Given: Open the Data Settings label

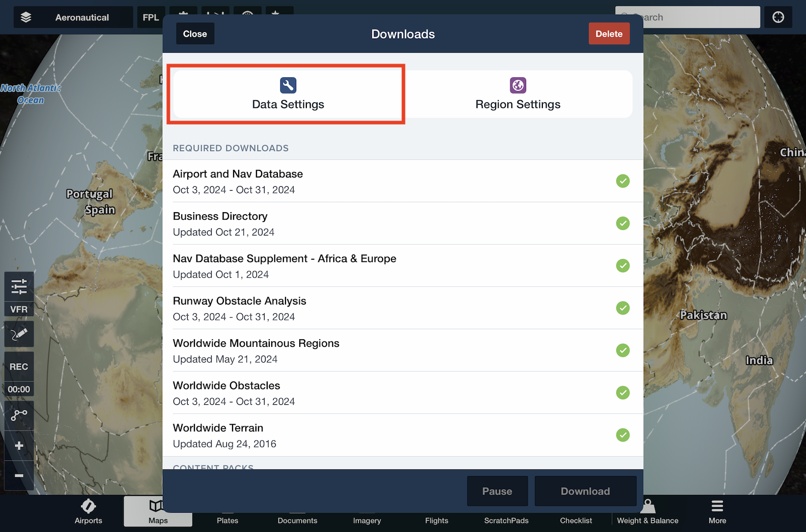Looking at the screenshot, I should (288, 104).
